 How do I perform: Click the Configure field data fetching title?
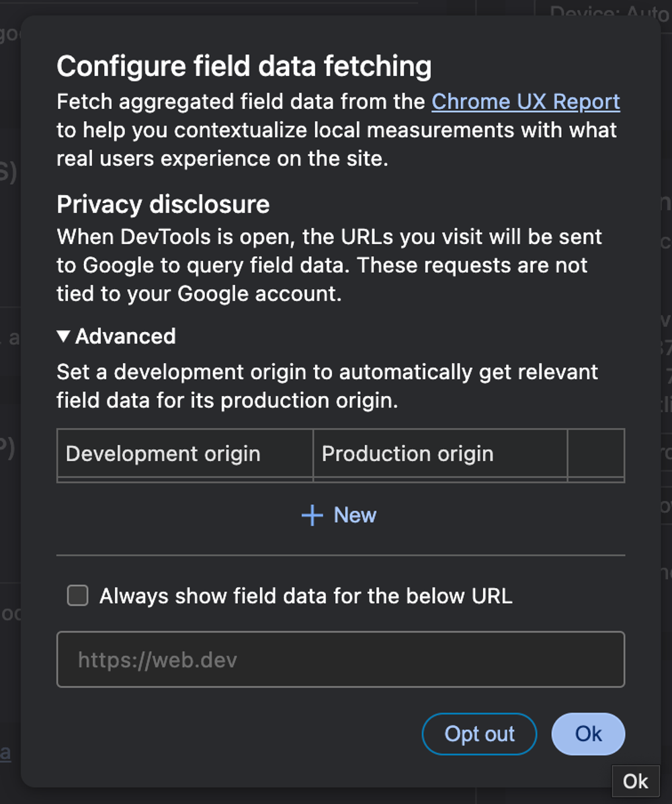(x=245, y=66)
